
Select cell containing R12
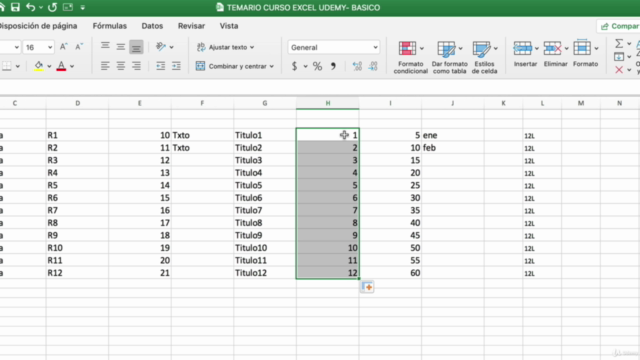pos(77,273)
